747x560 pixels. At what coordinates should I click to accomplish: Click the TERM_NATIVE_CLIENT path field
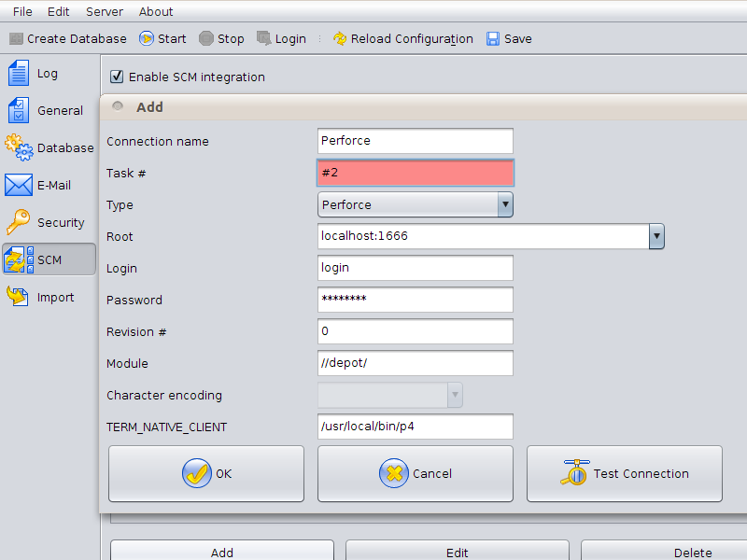(x=416, y=427)
